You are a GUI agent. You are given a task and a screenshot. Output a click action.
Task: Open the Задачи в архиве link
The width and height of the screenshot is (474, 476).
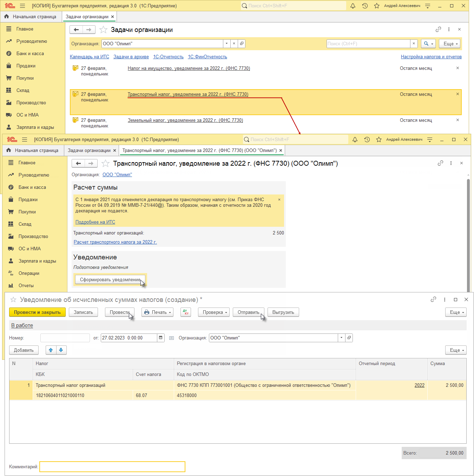131,57
